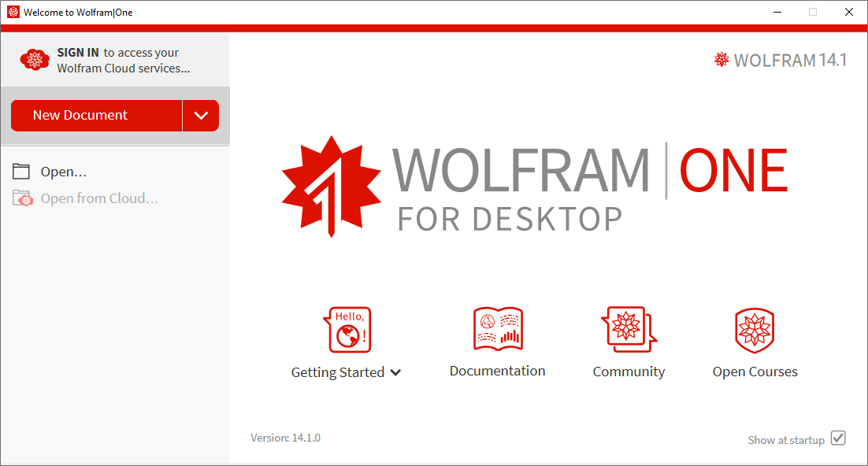Click the Community label
This screenshot has height=466, width=868.
point(629,372)
